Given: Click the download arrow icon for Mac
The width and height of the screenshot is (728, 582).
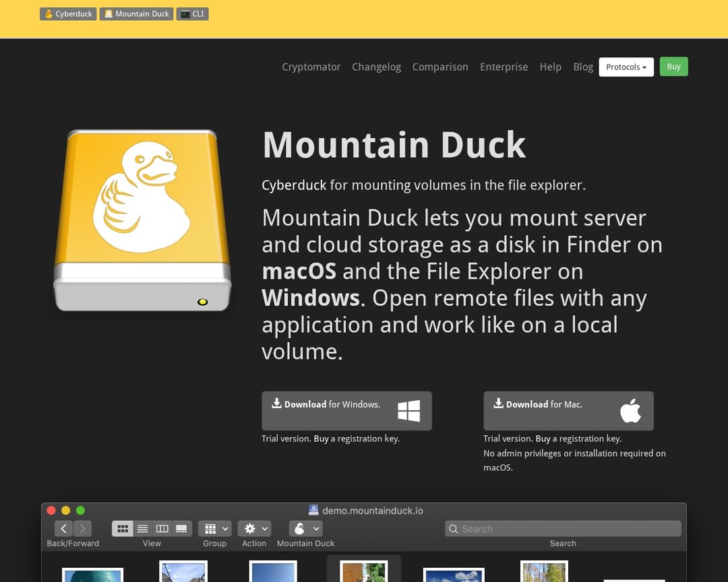Looking at the screenshot, I should coord(498,403).
